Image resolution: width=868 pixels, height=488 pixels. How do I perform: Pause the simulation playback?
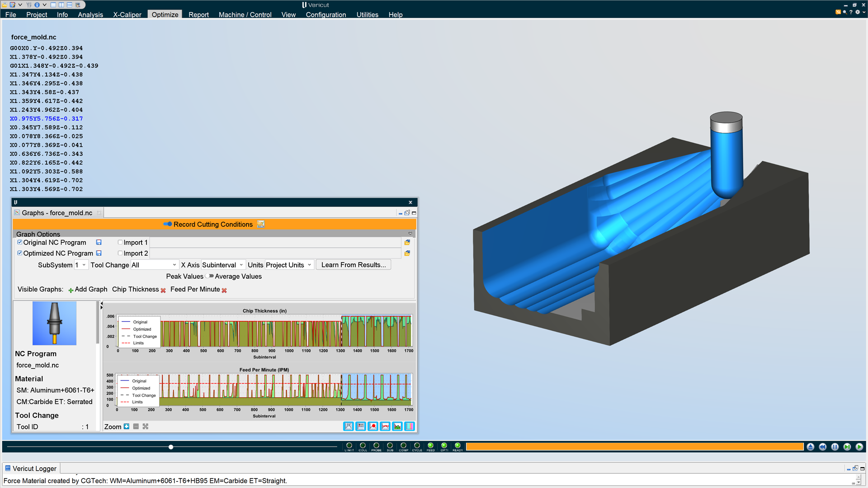[835, 447]
